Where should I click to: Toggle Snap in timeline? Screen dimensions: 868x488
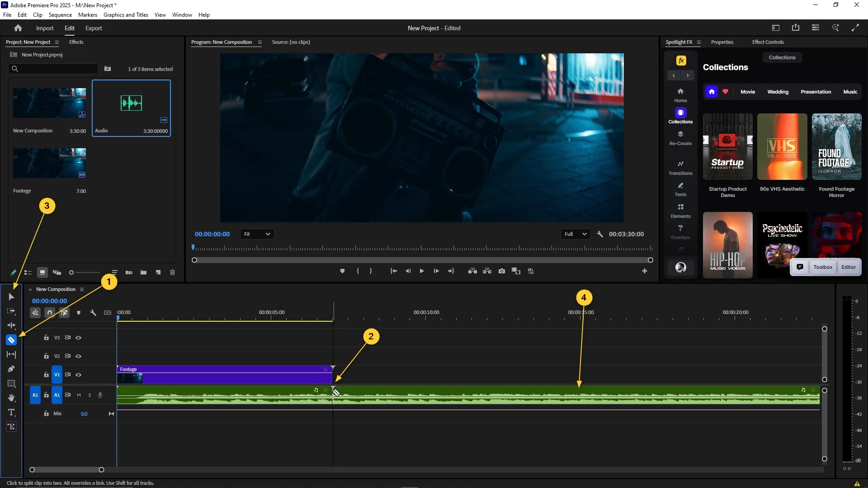(x=50, y=313)
